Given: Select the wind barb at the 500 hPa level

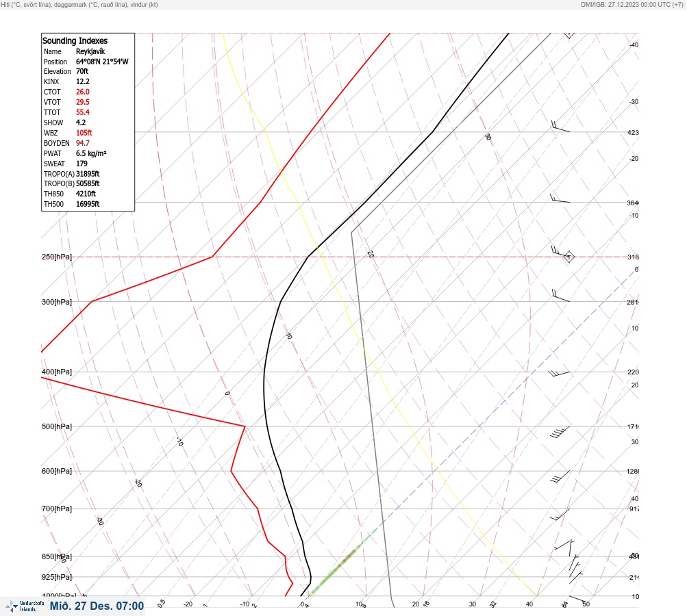Looking at the screenshot, I should (x=560, y=432).
